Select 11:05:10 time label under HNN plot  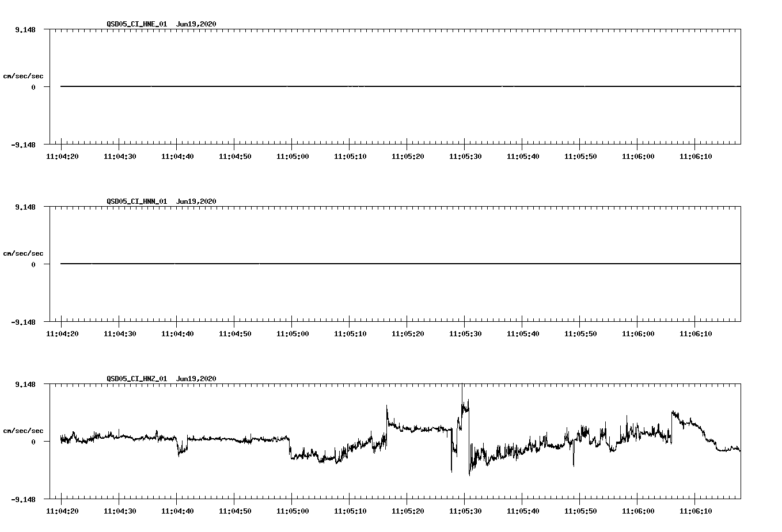(350, 333)
